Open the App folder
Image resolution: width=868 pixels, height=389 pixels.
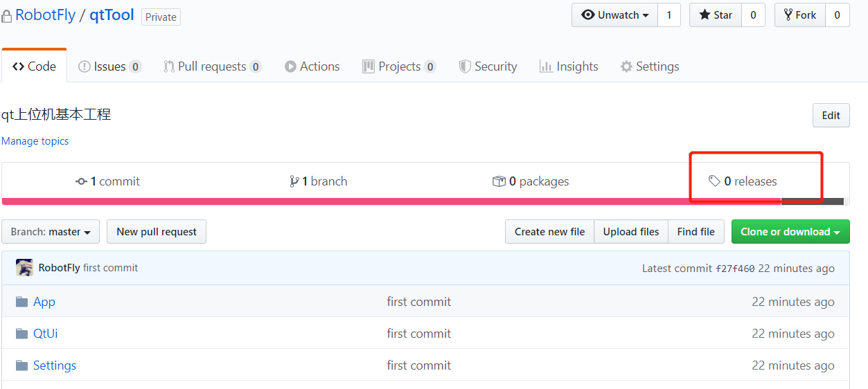pos(44,302)
